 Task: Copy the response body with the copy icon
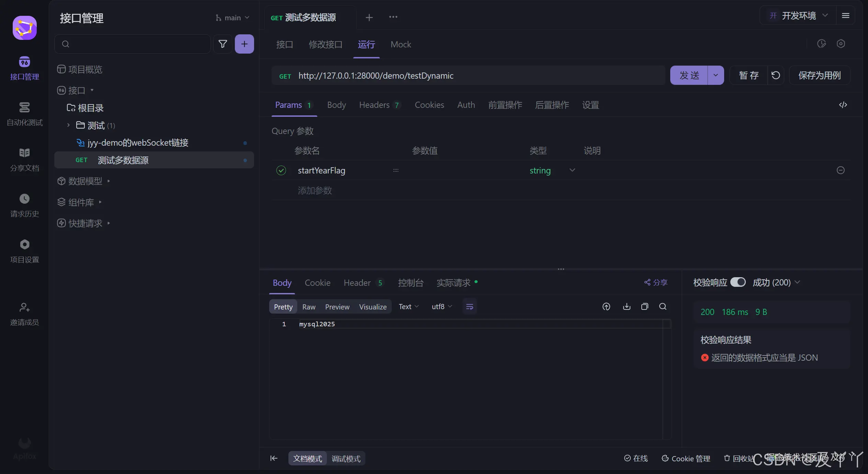click(644, 306)
